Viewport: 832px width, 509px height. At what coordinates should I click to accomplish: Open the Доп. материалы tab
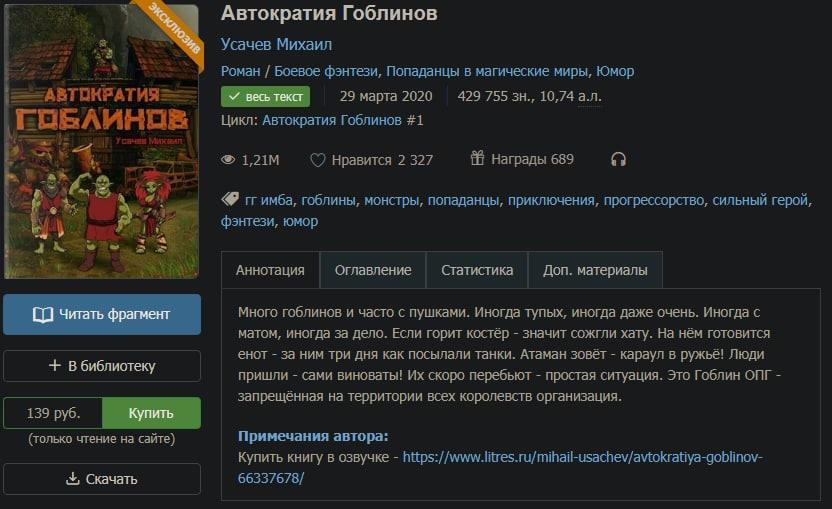[x=595, y=270]
